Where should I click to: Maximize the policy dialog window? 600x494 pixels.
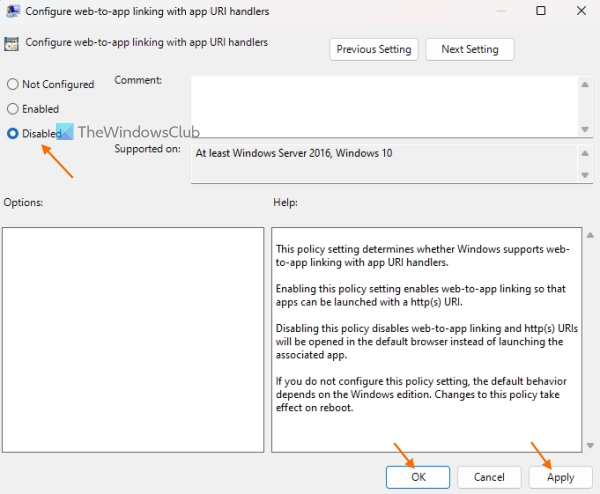coord(541,11)
